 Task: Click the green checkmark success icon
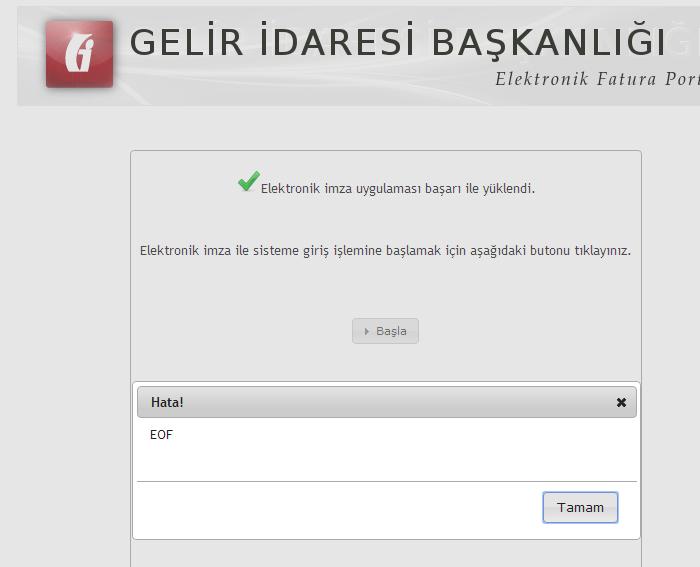tap(248, 182)
